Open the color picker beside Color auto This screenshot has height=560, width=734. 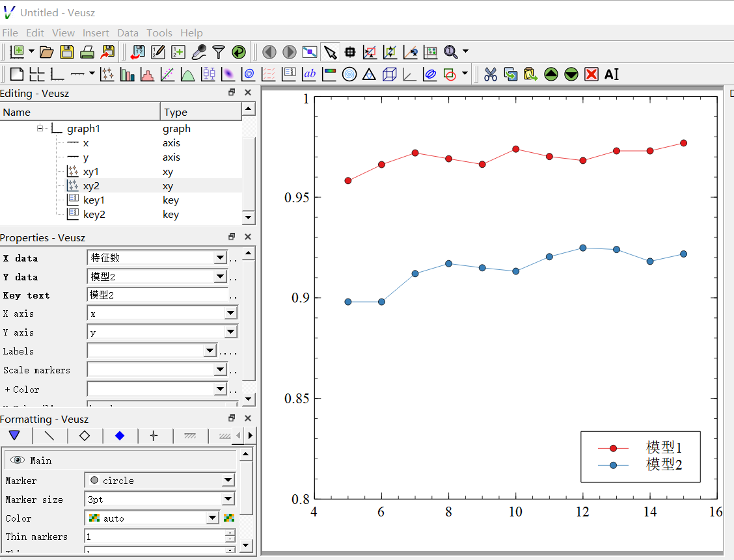pos(229,518)
